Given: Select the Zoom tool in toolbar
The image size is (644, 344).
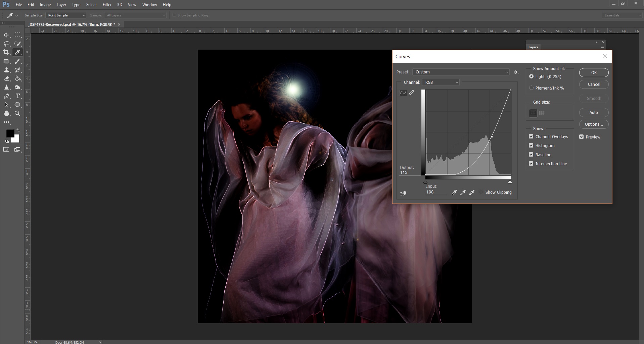Looking at the screenshot, I should tap(17, 113).
